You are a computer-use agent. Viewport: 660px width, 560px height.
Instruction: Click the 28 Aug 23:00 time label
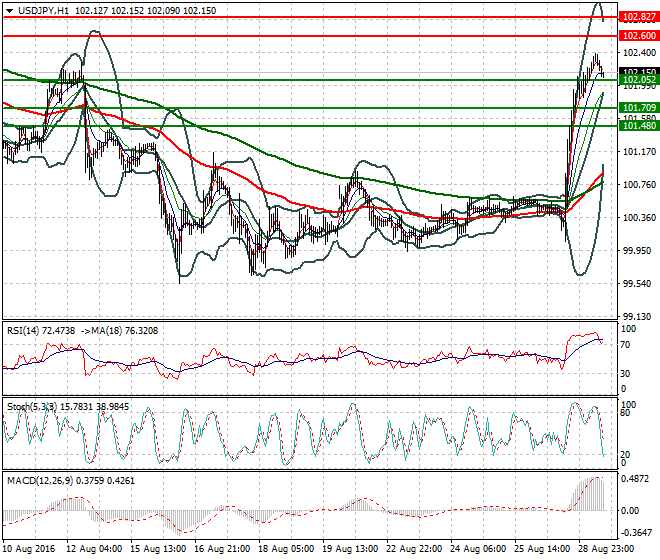point(607,549)
